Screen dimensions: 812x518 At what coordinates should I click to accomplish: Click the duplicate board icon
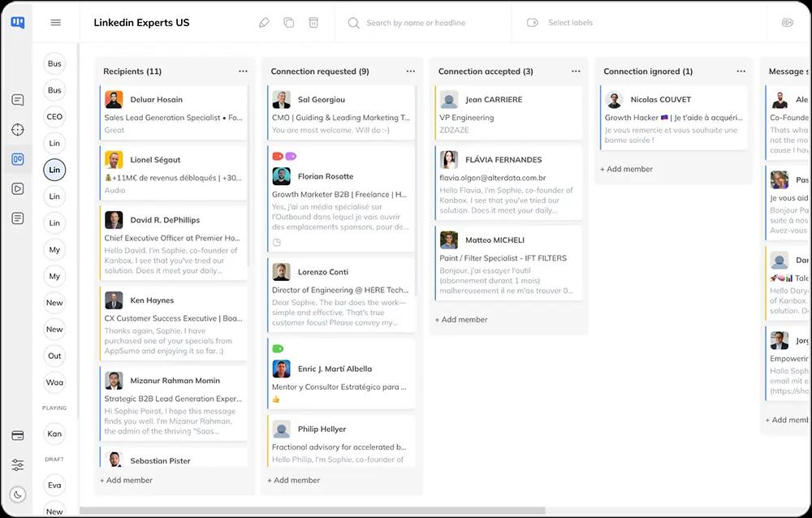288,22
